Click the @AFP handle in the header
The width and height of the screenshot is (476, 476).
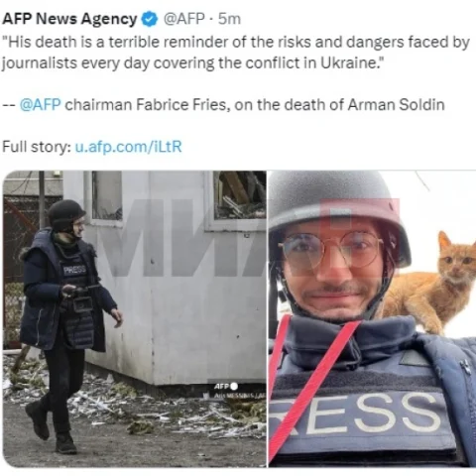tap(184, 19)
